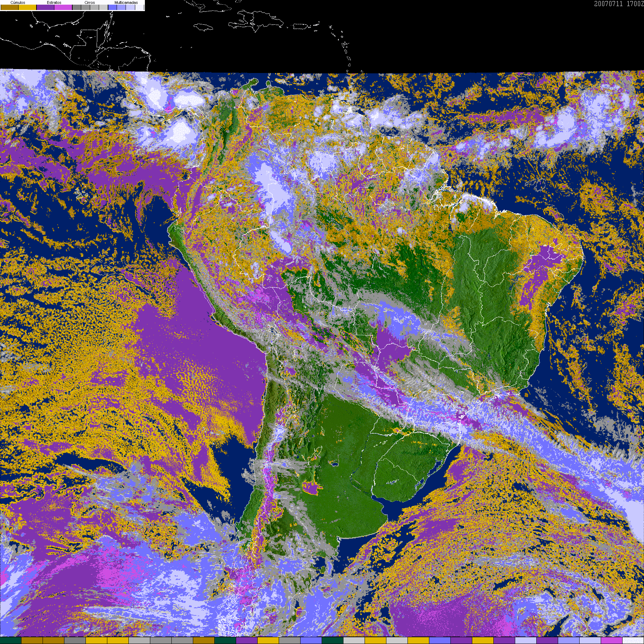Click the 'Estratos' legend label
Viewport: 644px width, 644px height.
(x=54, y=3)
